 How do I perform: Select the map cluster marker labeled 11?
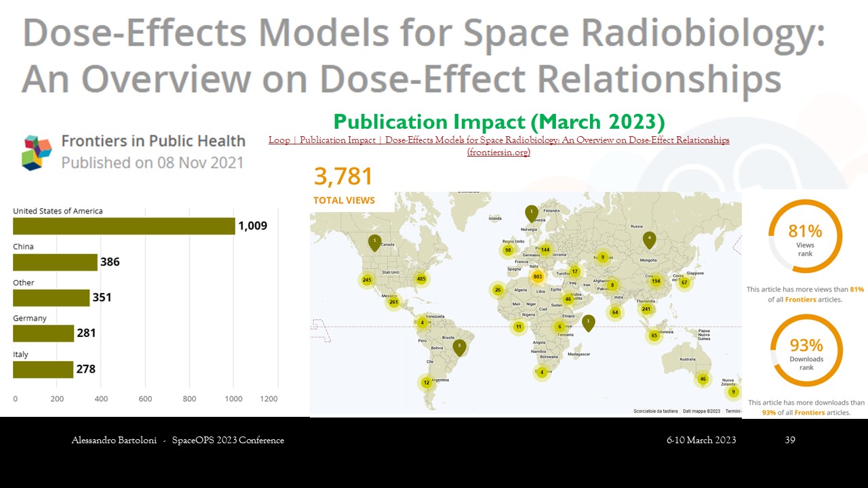click(519, 327)
